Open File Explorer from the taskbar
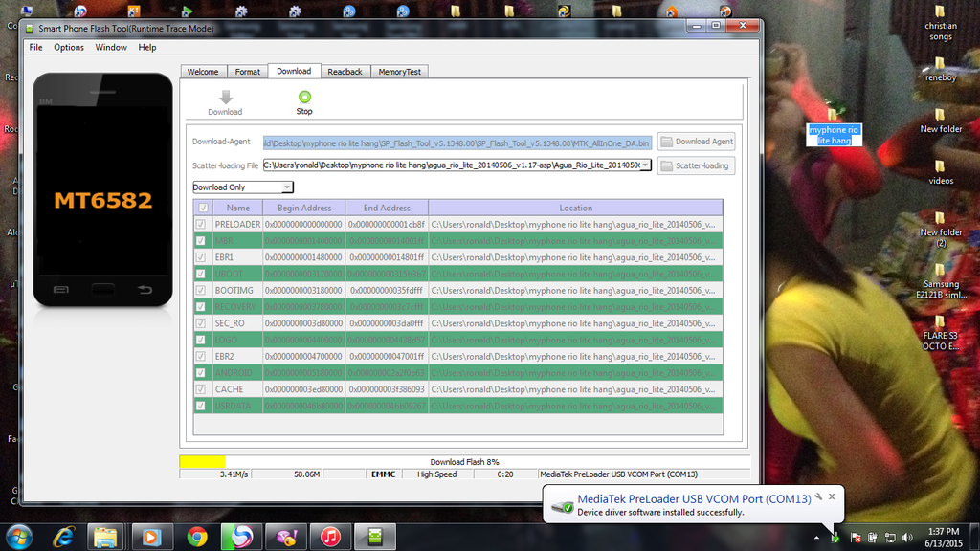The height and width of the screenshot is (551, 980). [105, 538]
